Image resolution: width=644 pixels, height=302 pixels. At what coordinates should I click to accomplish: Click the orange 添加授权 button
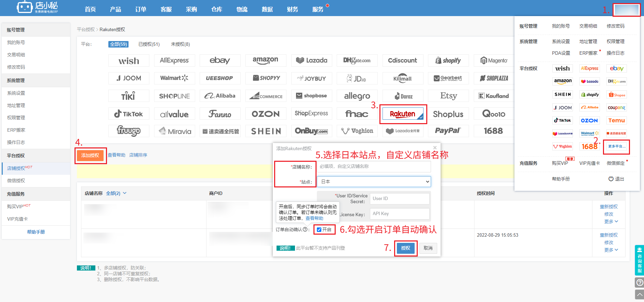tap(90, 155)
